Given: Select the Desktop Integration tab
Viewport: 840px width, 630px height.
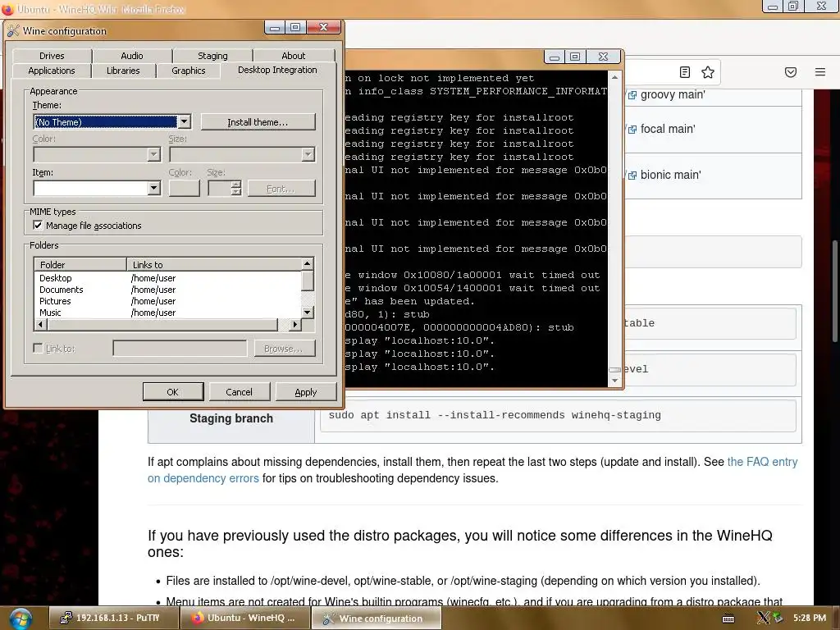Looking at the screenshot, I should pyautogui.click(x=277, y=71).
